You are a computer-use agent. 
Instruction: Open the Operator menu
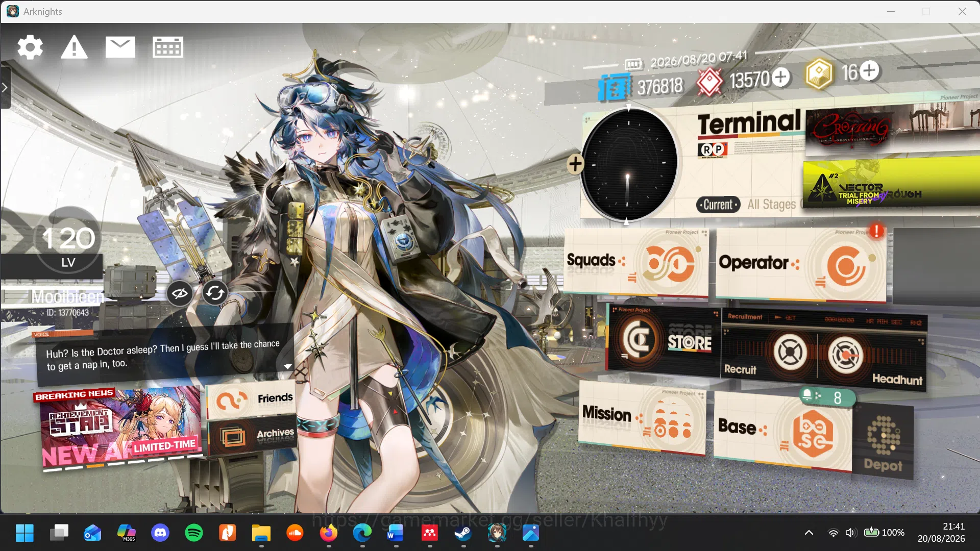tap(801, 264)
